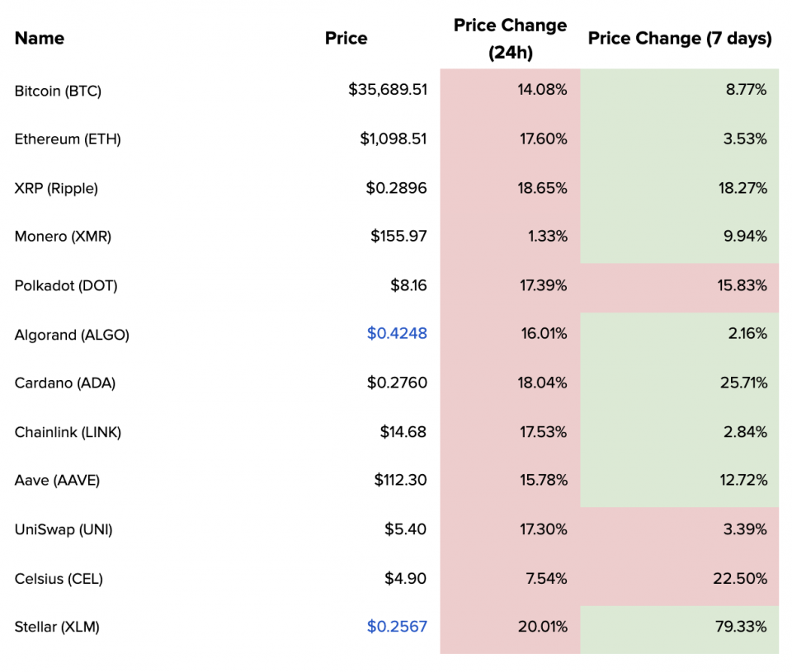Click the Price Change (7 days) header
This screenshot has width=792, height=672.
pyautogui.click(x=680, y=38)
